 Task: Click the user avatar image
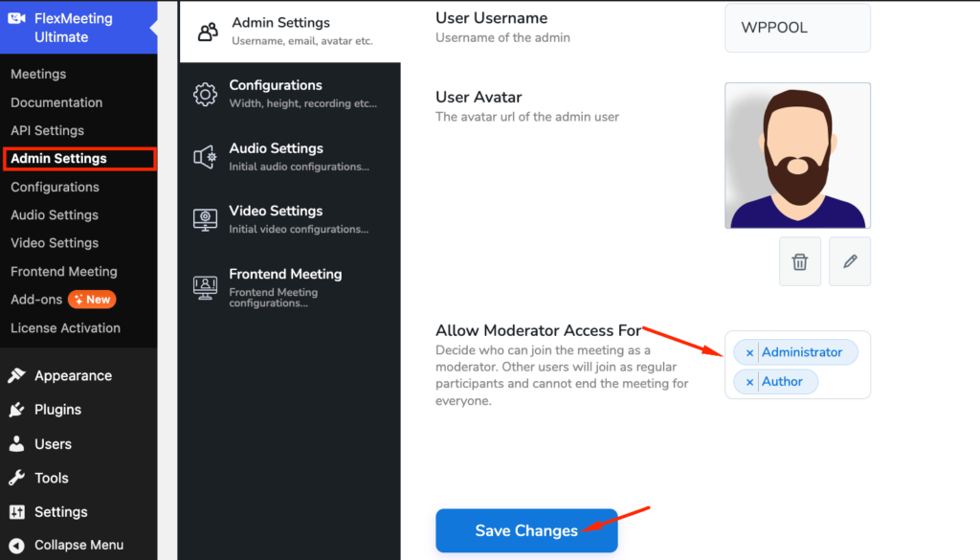tap(797, 156)
